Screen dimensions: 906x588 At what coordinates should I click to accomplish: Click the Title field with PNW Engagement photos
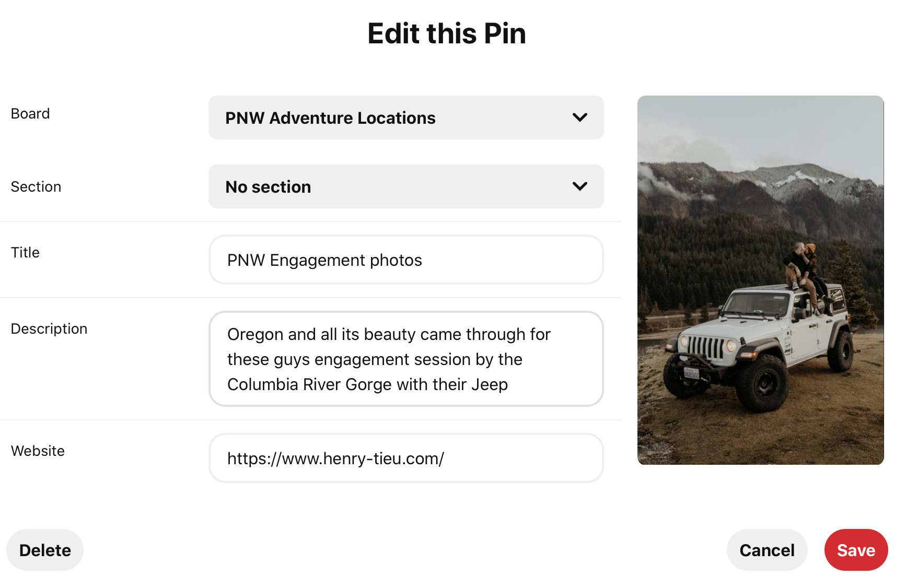click(406, 260)
